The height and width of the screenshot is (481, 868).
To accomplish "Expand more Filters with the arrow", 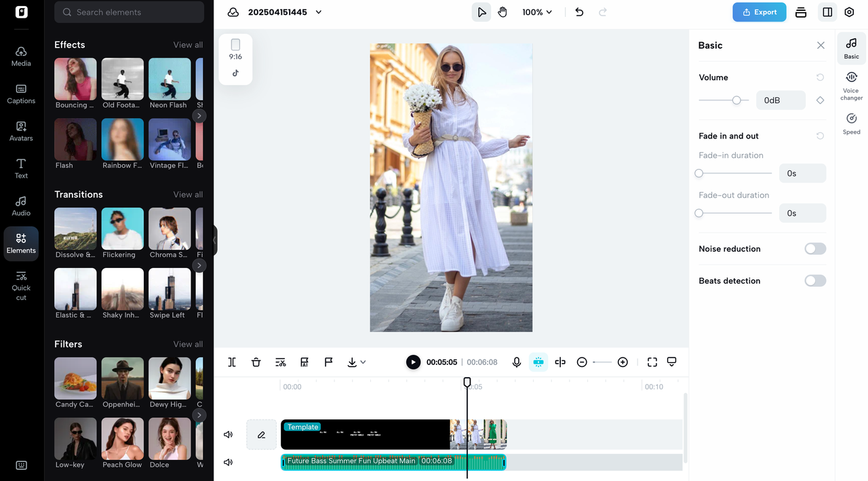I will coord(199,415).
